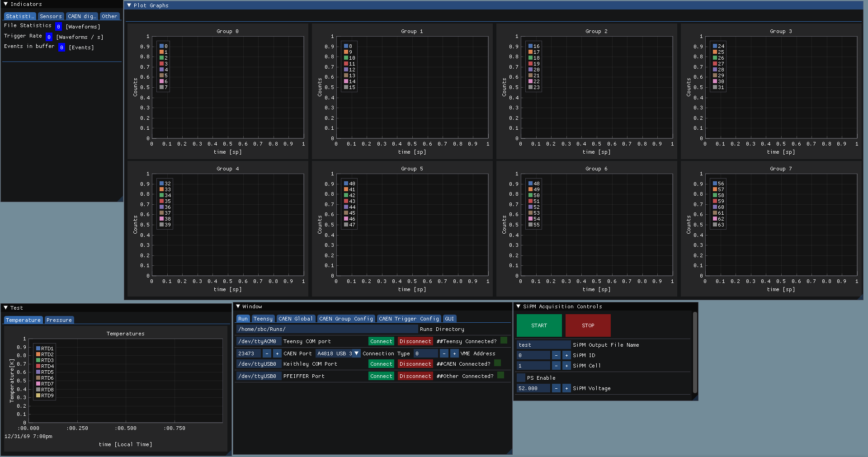868x457 pixels.
Task: Collapse the Window panel triangle
Action: click(x=238, y=306)
